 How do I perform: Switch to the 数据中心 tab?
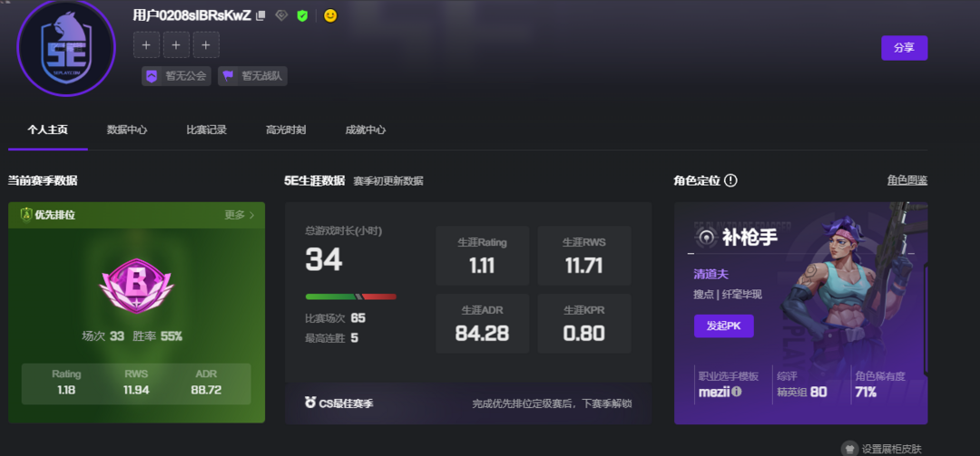127,130
